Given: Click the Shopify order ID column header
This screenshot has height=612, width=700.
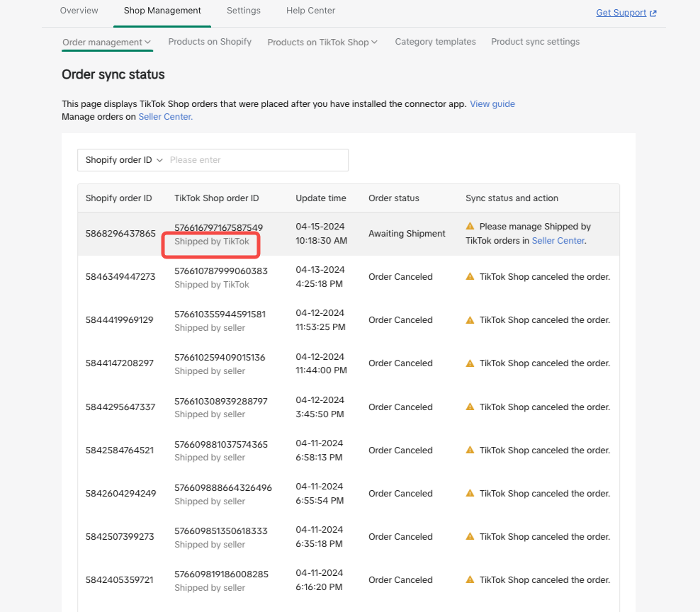Looking at the screenshot, I should click(119, 198).
